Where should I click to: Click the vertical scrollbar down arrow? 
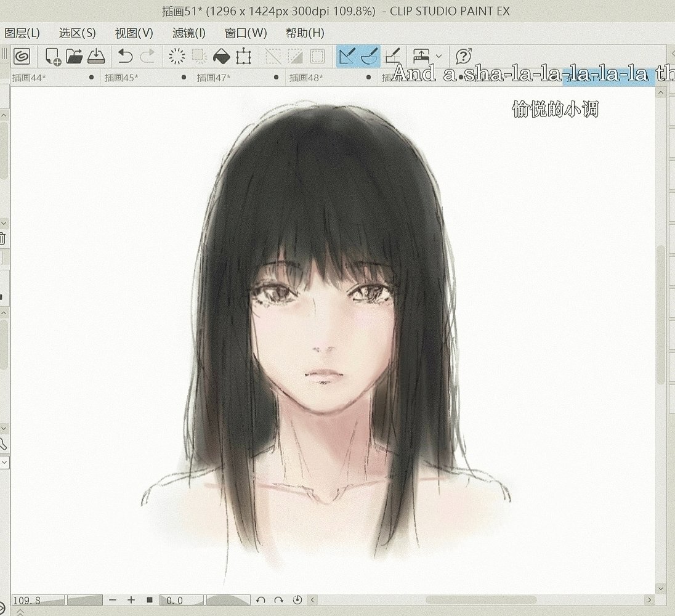(661, 588)
